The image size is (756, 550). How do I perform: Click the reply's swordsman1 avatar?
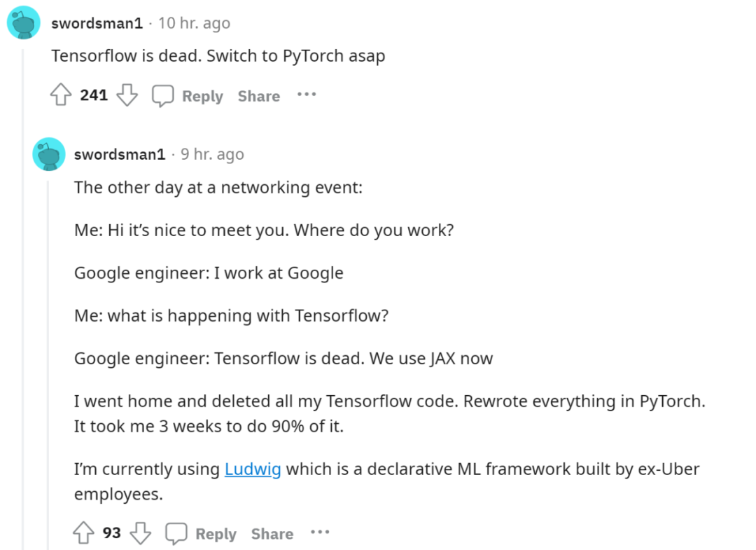[x=48, y=154]
